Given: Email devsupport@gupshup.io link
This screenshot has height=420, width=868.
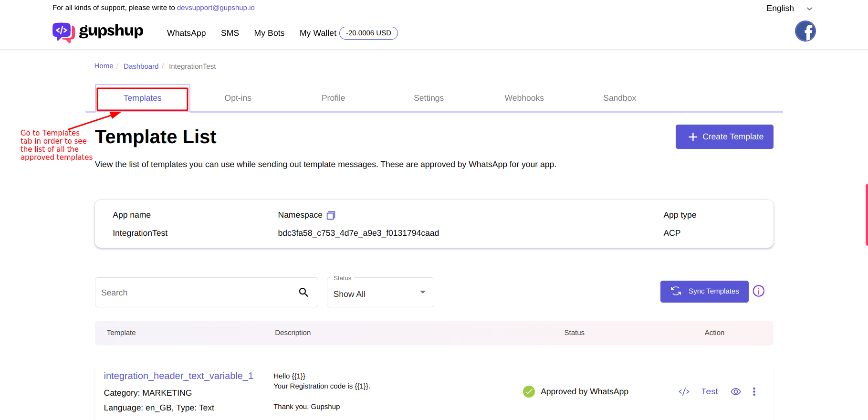Looking at the screenshot, I should pos(216,8).
